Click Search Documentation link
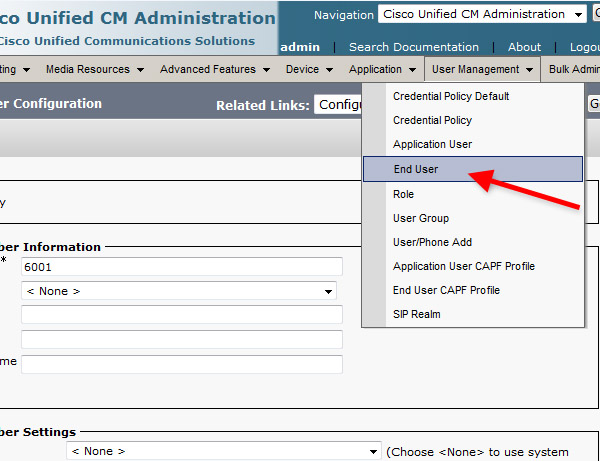Viewport: 600px width, 461px height. coord(414,47)
